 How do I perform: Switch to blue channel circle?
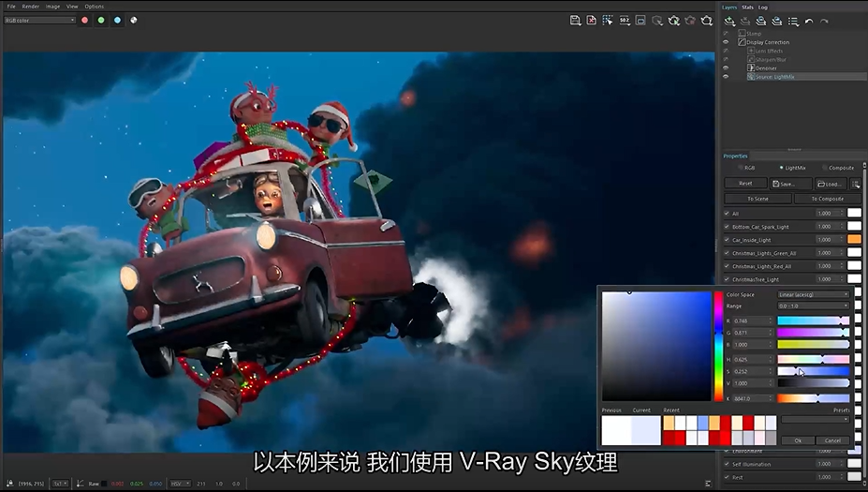[117, 20]
